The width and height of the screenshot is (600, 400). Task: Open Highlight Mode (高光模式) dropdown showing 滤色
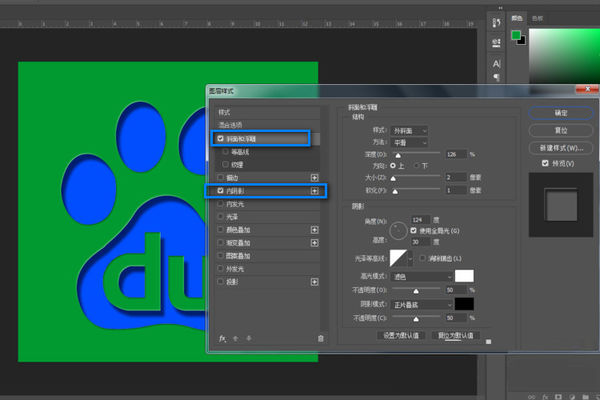coord(422,276)
